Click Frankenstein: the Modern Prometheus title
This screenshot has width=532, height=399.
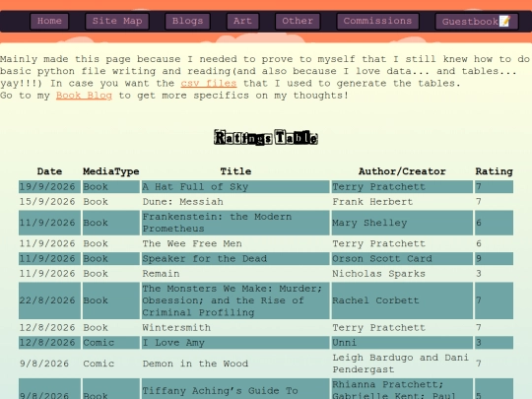coord(235,223)
